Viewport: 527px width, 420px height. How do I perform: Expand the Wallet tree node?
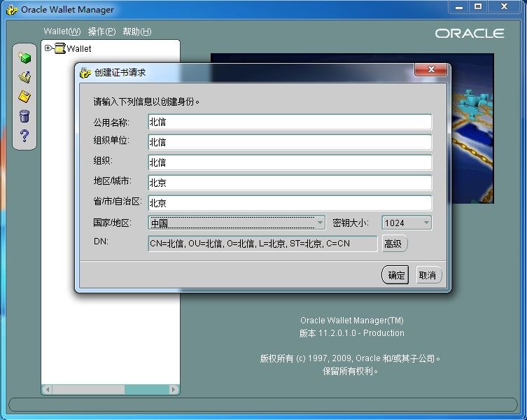(48, 48)
